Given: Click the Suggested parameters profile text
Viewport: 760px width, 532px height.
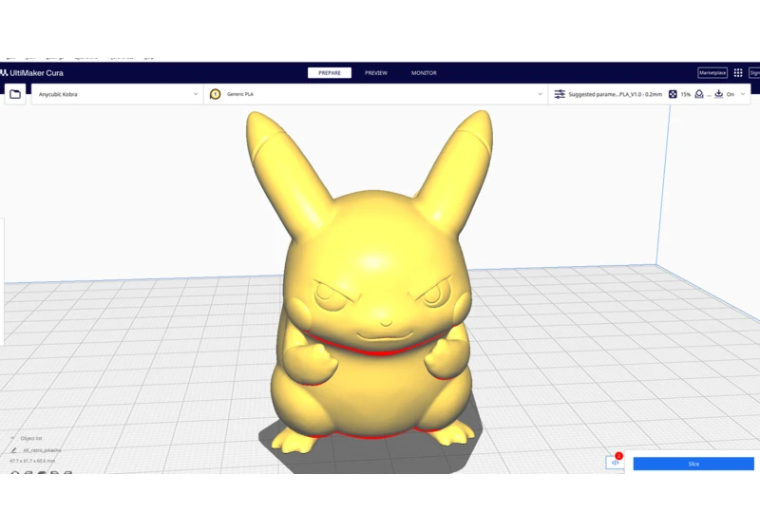Looking at the screenshot, I should pos(615,94).
